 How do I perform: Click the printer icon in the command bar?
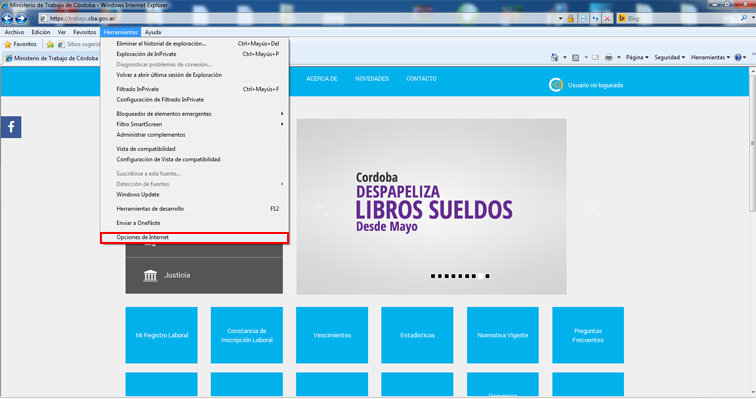tap(608, 57)
